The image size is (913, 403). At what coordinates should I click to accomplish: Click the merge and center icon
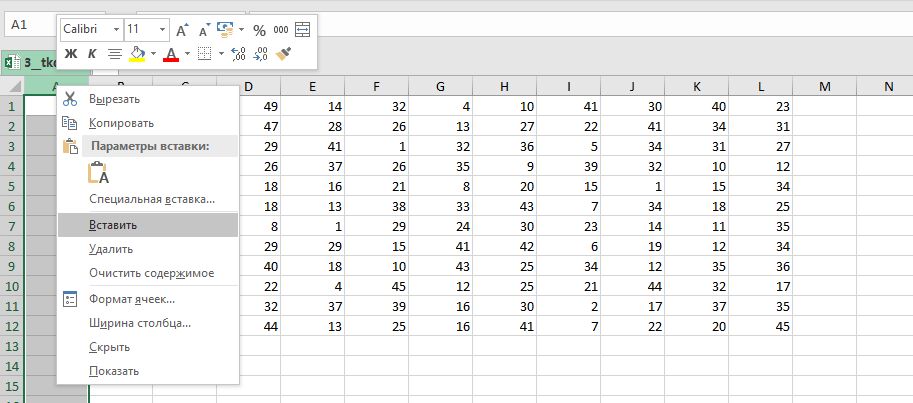(303, 30)
